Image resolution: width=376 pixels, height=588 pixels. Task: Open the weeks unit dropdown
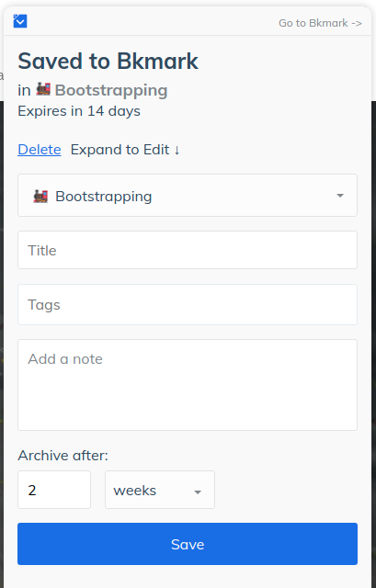160,490
